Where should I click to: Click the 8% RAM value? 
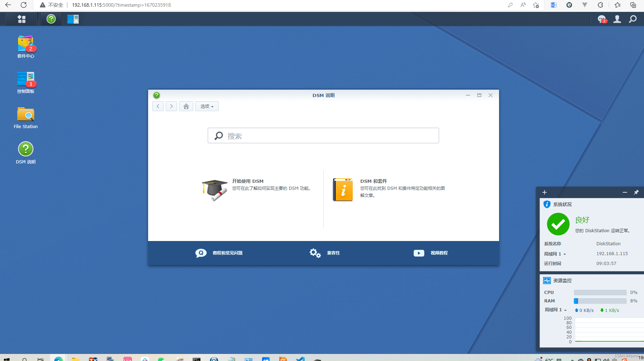pyautogui.click(x=634, y=301)
